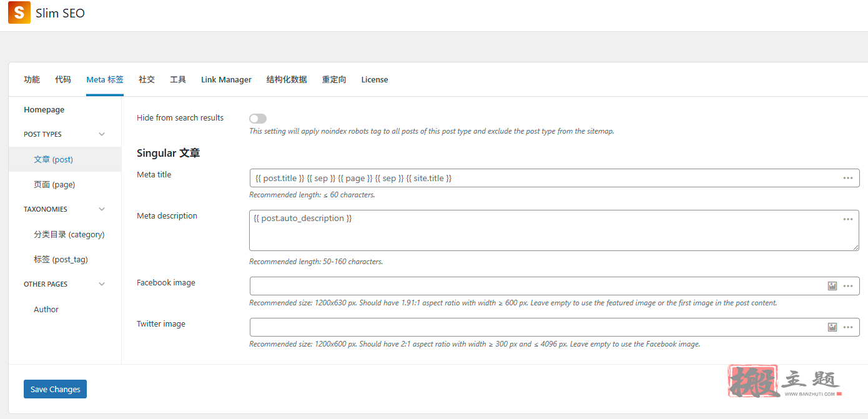Viewport: 868px width, 419px height.
Task: Click the Twitter image label
Action: (161, 323)
